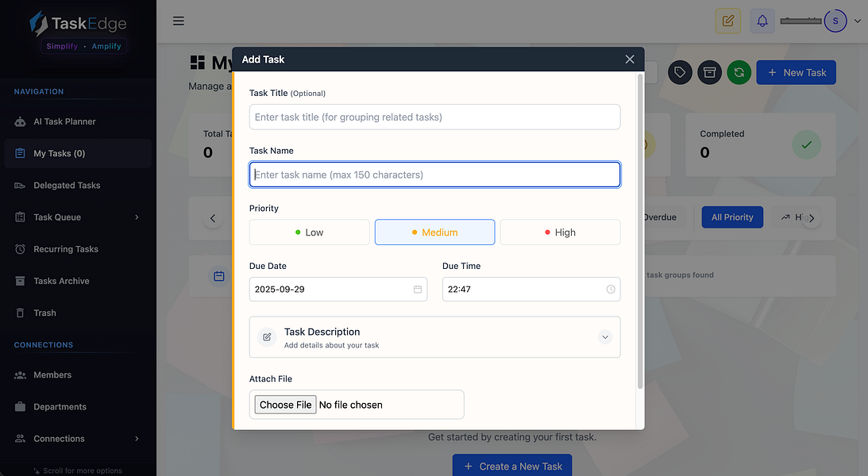The height and width of the screenshot is (476, 868).
Task: Click the 'Attach File' label
Action: (x=271, y=378)
